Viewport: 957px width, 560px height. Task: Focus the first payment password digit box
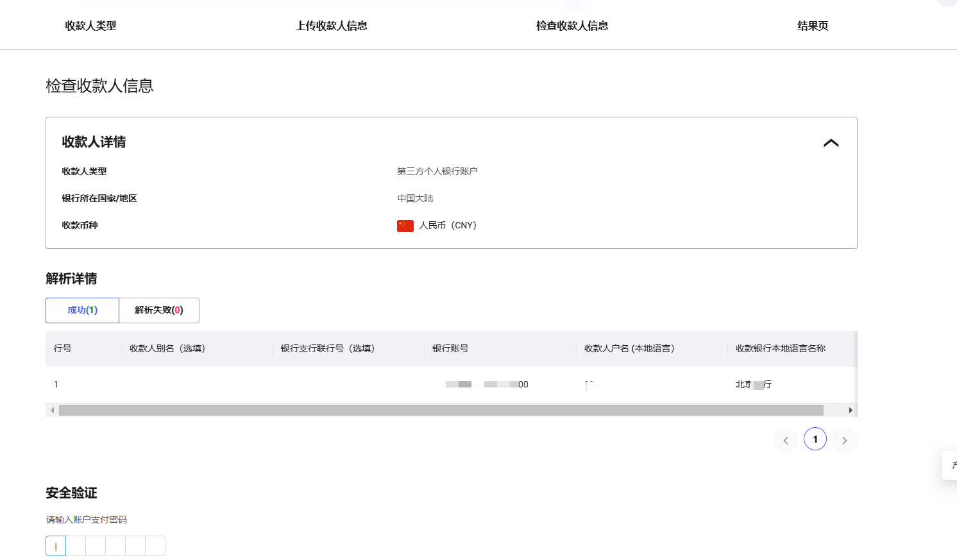coord(56,546)
